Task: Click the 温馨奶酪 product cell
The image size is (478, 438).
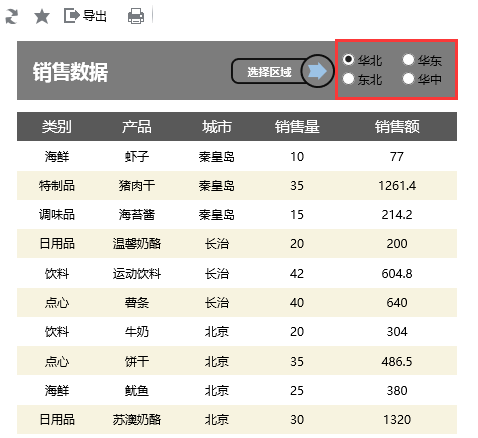Action: click(x=137, y=244)
